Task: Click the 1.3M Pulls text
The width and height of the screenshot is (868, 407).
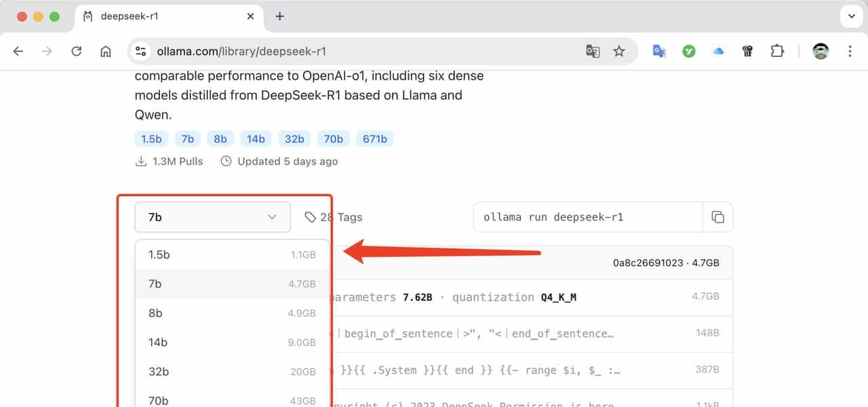Action: coord(178,161)
